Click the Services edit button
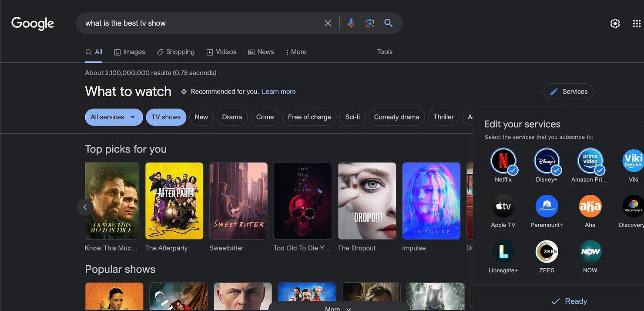 568,91
